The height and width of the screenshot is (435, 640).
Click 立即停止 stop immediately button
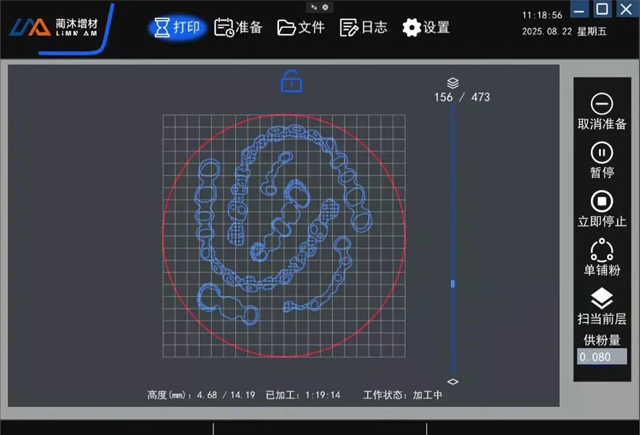[x=602, y=209]
